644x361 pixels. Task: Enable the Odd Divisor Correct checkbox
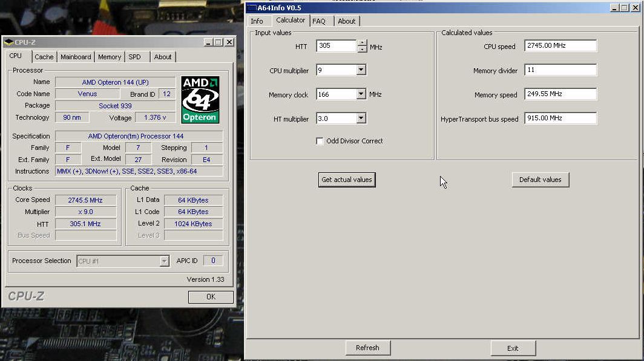pyautogui.click(x=320, y=141)
